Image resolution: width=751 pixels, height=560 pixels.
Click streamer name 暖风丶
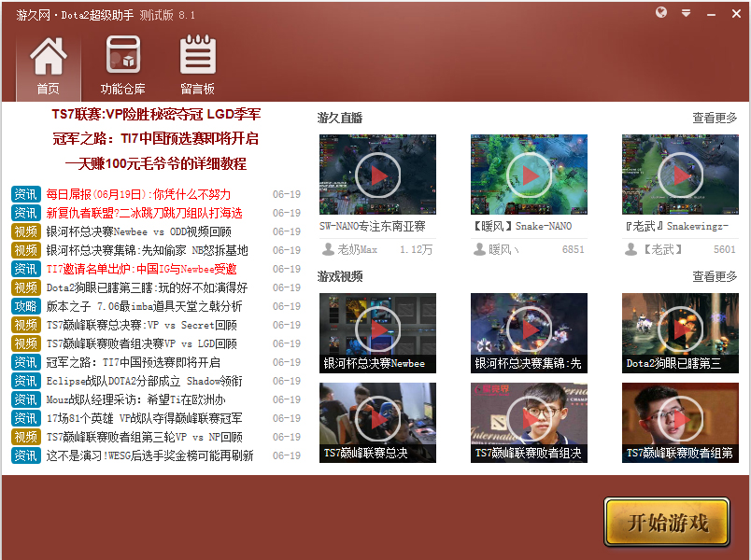(503, 249)
